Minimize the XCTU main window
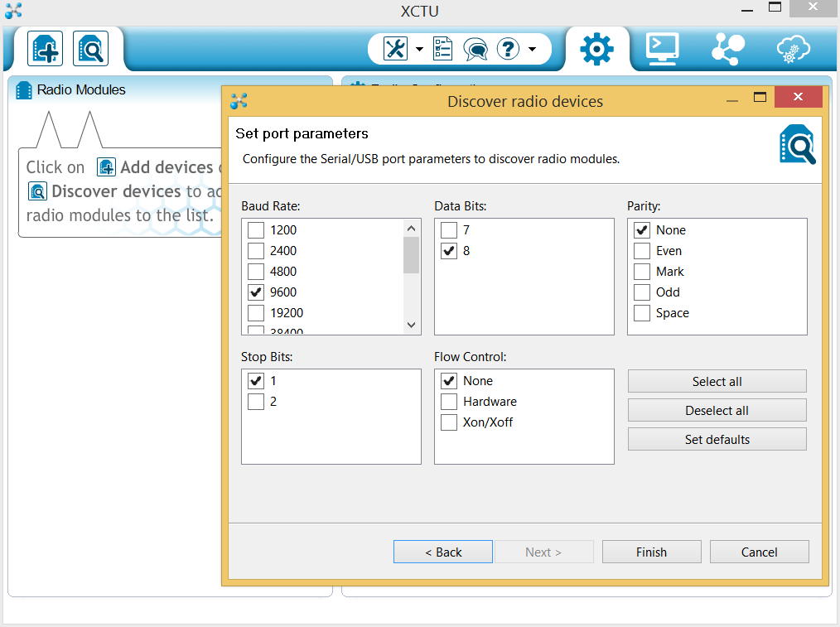The image size is (840, 627). pos(747,10)
